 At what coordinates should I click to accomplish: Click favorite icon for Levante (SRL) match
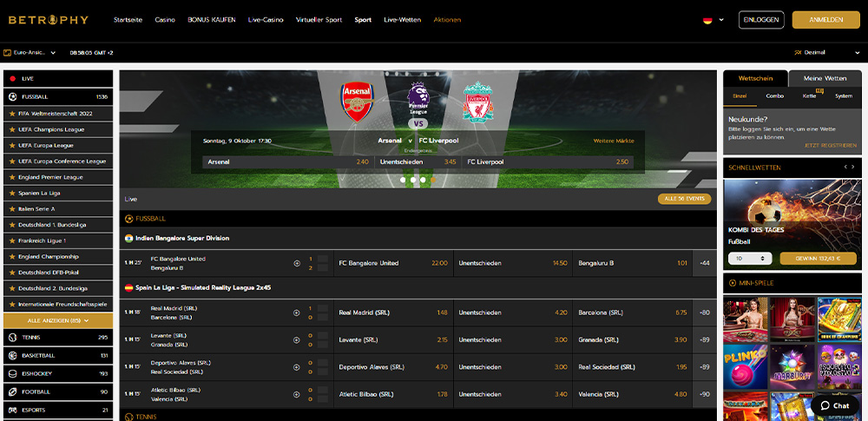297,340
